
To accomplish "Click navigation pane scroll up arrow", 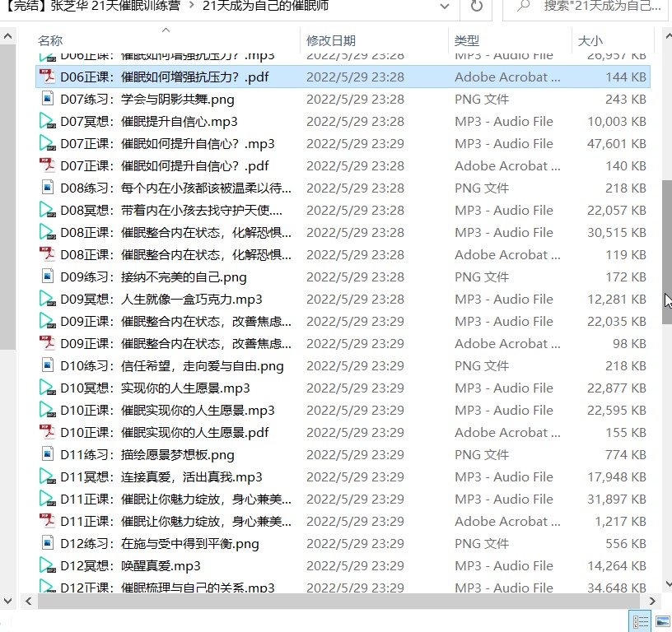I will pos(7,36).
